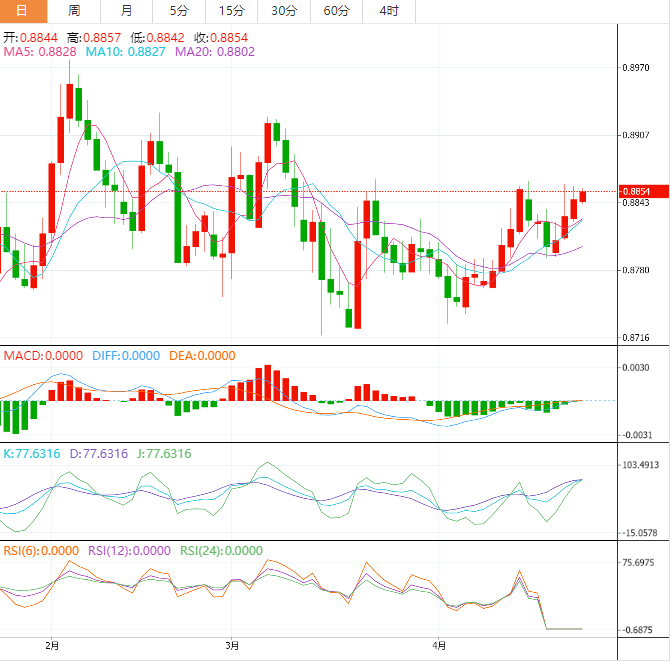Switch to the 日 daily chart tab
The height and width of the screenshot is (663, 670).
pos(22,11)
